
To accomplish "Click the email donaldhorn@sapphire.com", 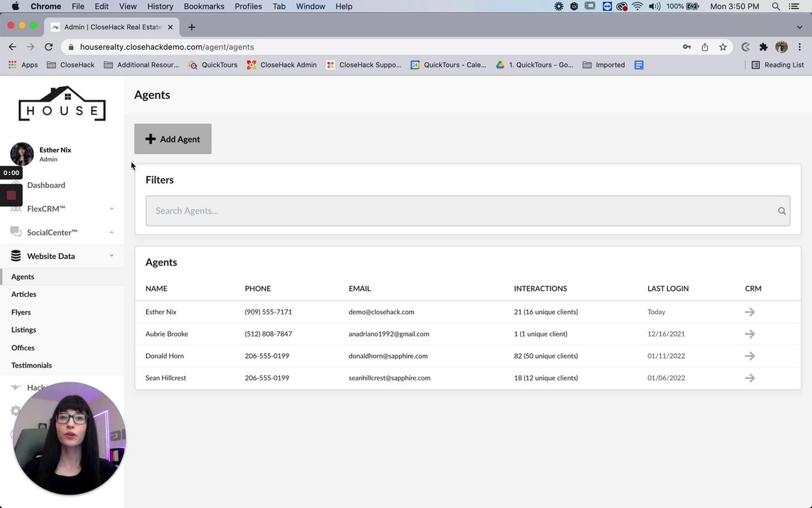I will click(388, 356).
